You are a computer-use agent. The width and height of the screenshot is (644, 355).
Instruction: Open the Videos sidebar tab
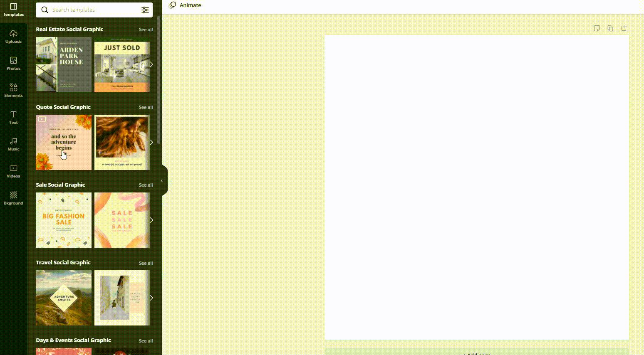point(13,171)
